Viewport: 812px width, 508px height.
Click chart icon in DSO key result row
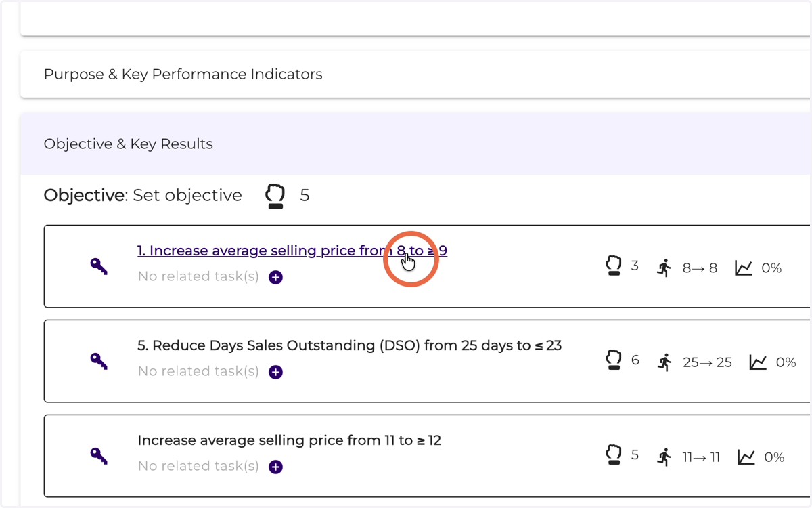[x=758, y=362]
